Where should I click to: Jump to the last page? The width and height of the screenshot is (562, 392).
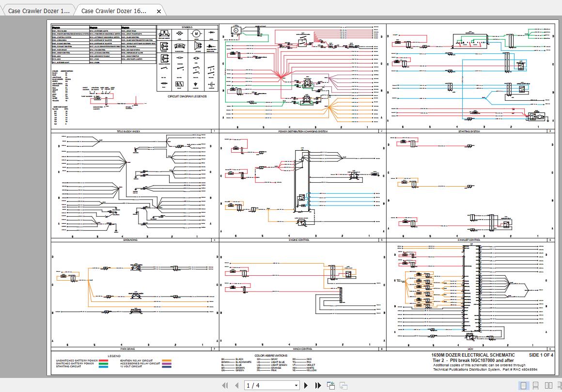(x=318, y=385)
